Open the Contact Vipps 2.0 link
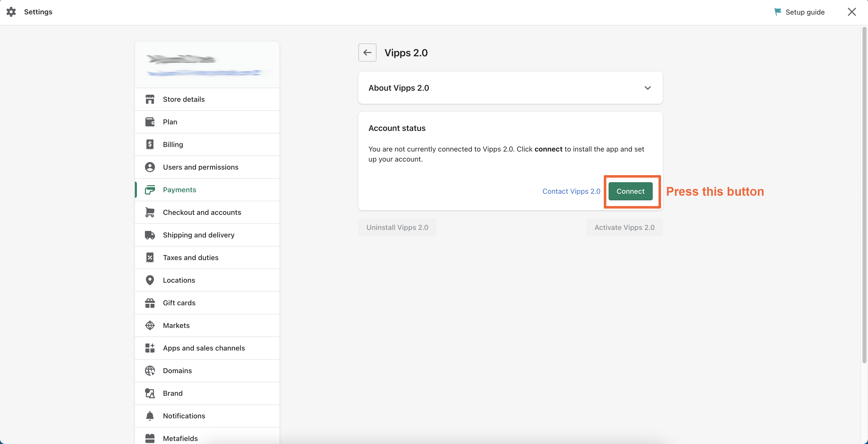 [x=571, y=191]
